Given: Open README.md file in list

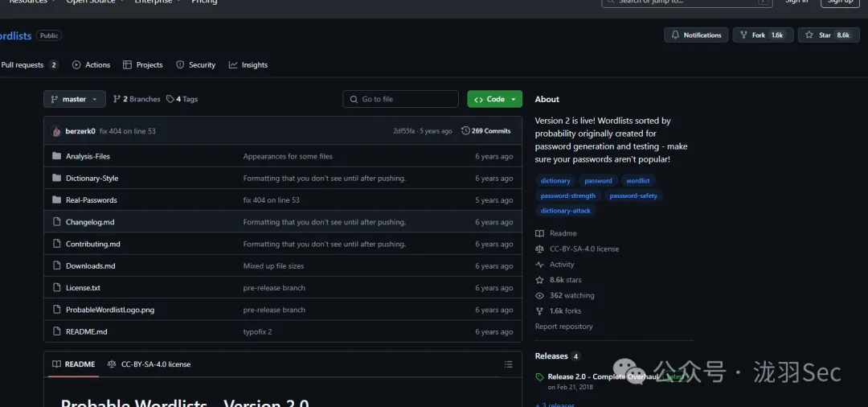Looking at the screenshot, I should pos(86,331).
